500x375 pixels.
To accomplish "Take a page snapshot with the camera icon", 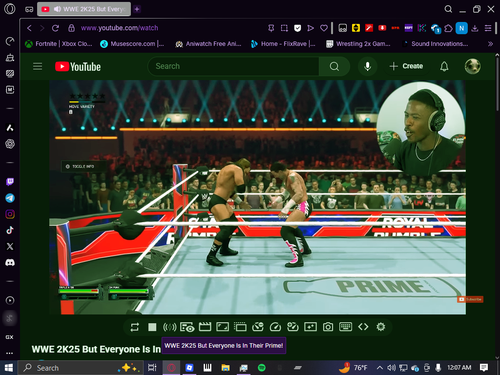I will (x=328, y=327).
